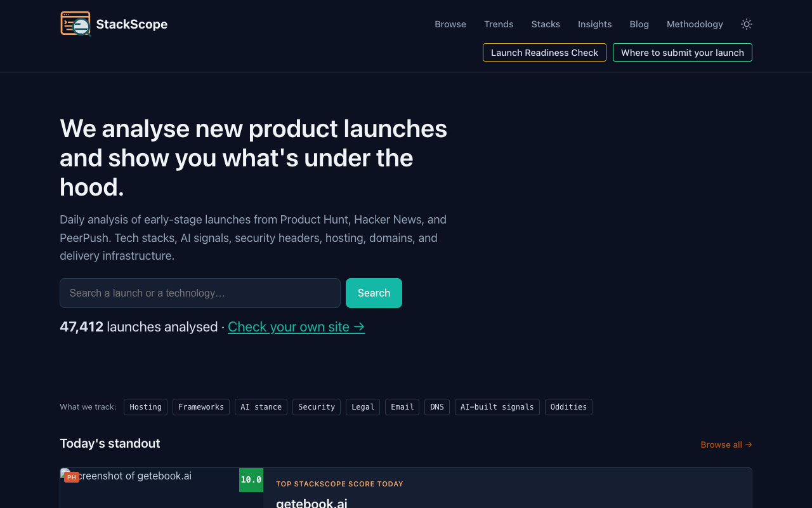Go to the Stacks page
Viewport: 812px width, 508px height.
click(546, 24)
